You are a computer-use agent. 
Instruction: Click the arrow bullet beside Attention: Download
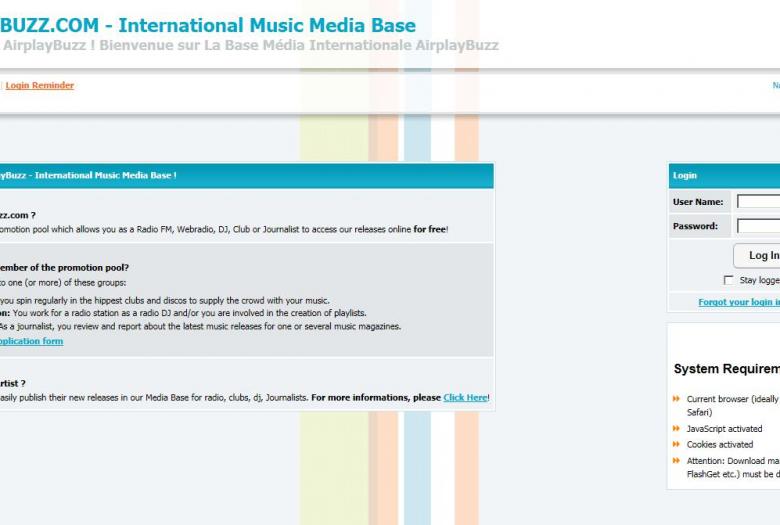point(677,461)
